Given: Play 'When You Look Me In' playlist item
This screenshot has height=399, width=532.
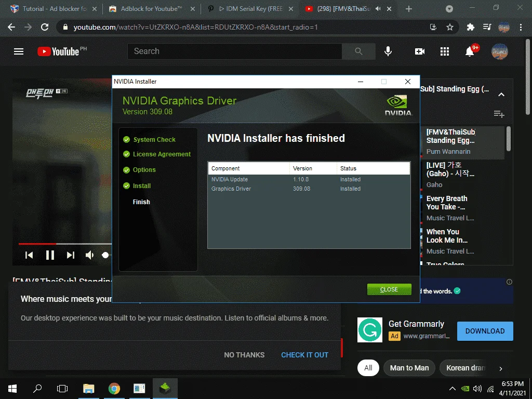Looking at the screenshot, I should coord(463,241).
